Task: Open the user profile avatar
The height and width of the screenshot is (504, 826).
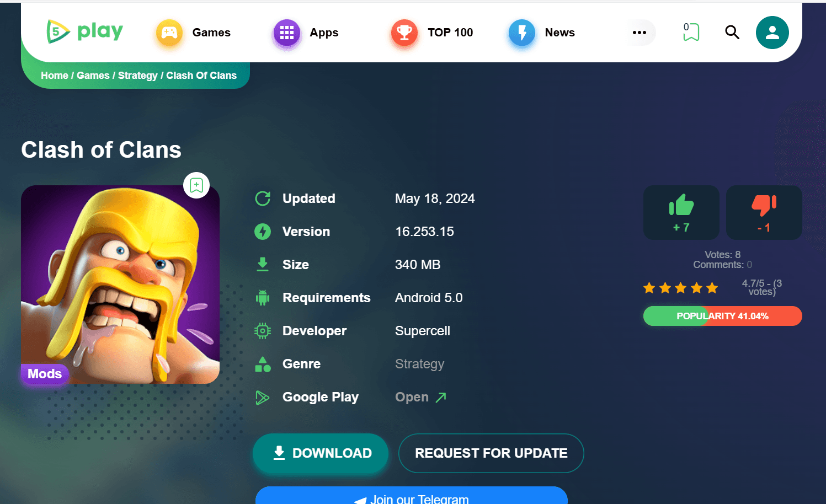Action: coord(772,33)
